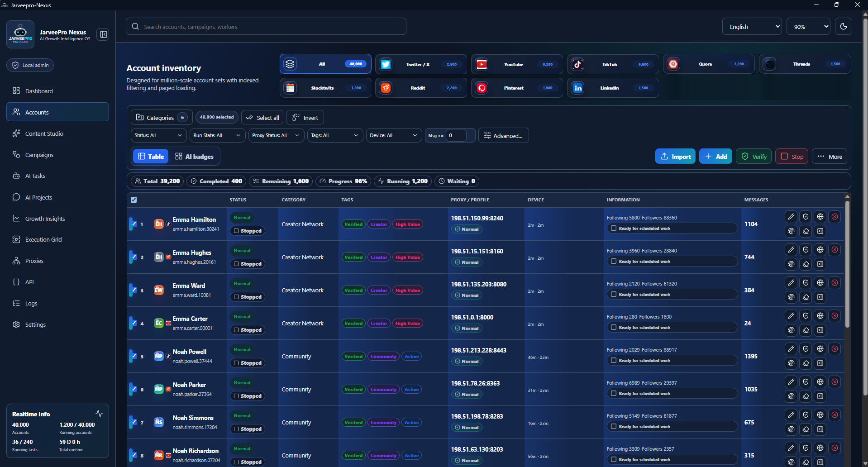Click shield icon in Noah Powell row
The height and width of the screenshot is (467, 868).
coord(806,349)
